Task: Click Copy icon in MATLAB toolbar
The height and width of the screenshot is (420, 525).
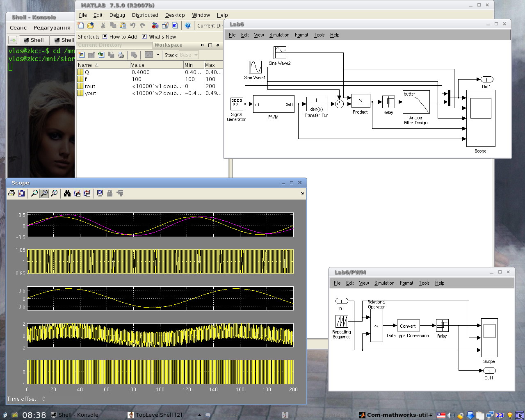Action: [x=113, y=25]
